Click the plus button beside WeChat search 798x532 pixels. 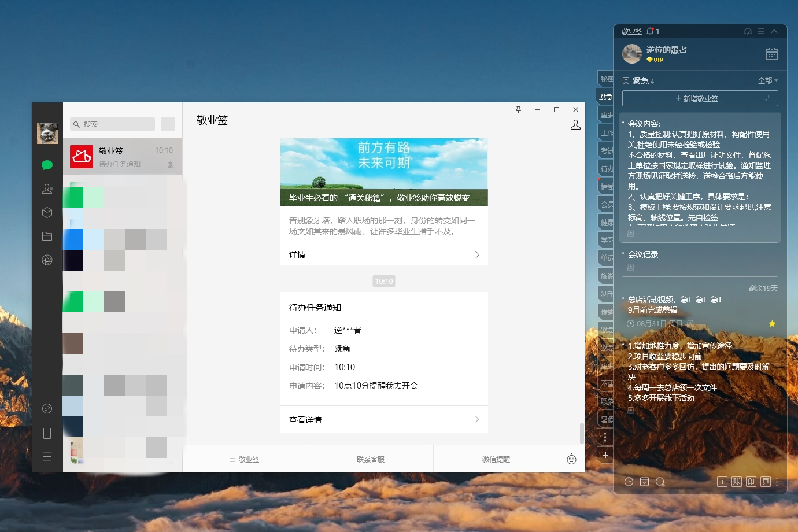(168, 124)
